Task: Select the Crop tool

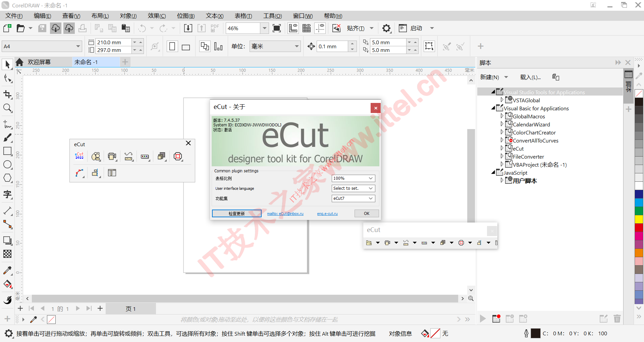Action: [7, 94]
